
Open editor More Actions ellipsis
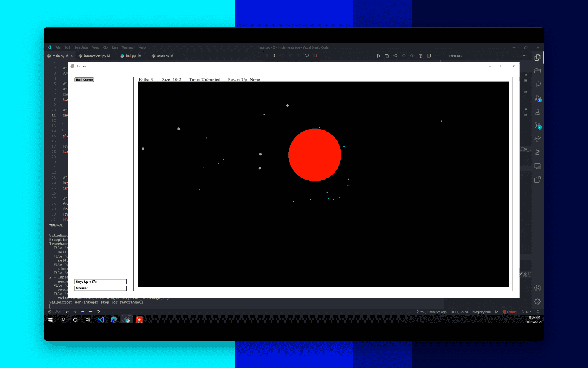click(x=437, y=56)
